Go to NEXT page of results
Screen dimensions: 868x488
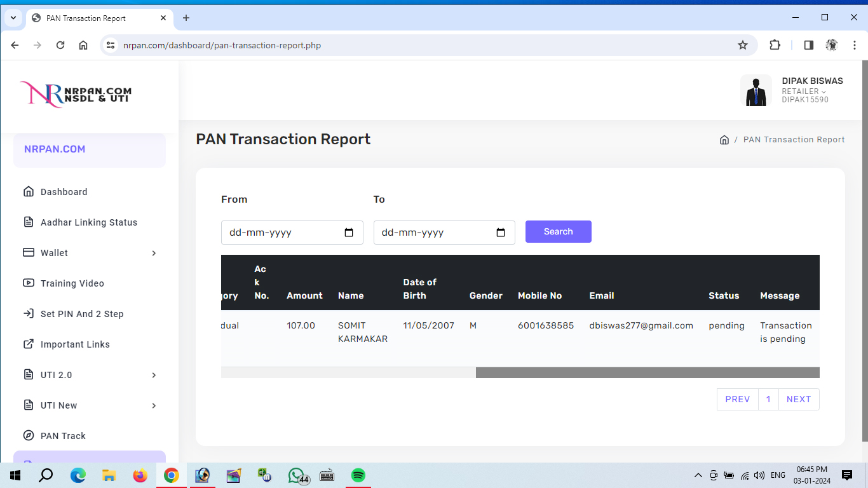pyautogui.click(x=798, y=399)
